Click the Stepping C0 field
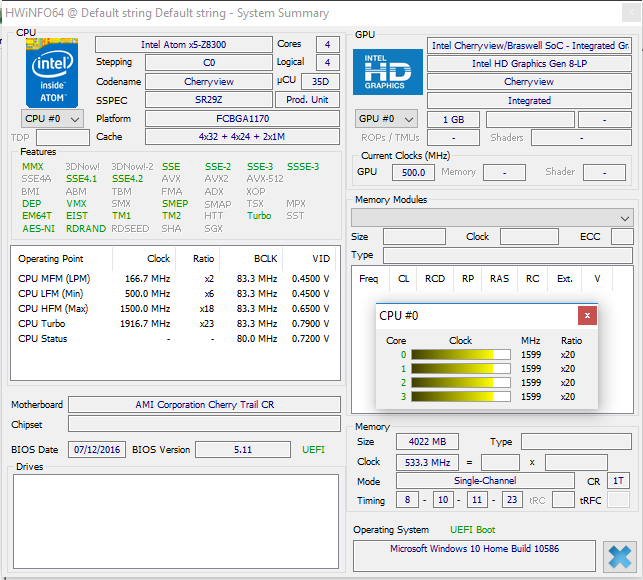 click(x=209, y=62)
